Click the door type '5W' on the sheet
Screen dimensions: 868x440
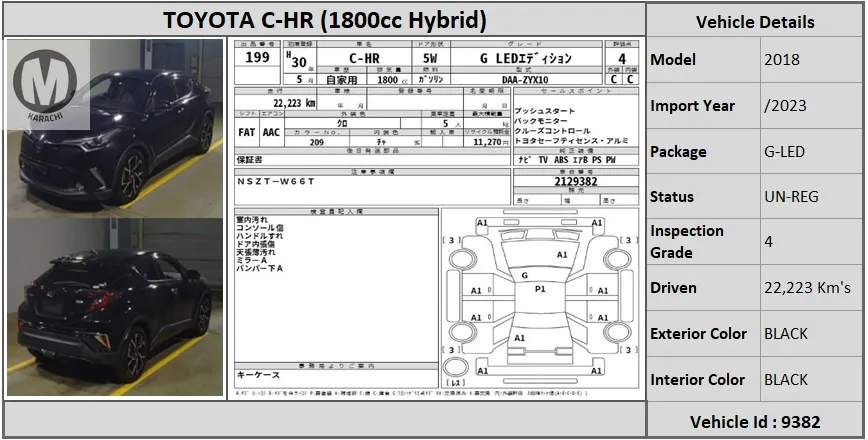pyautogui.click(x=430, y=58)
